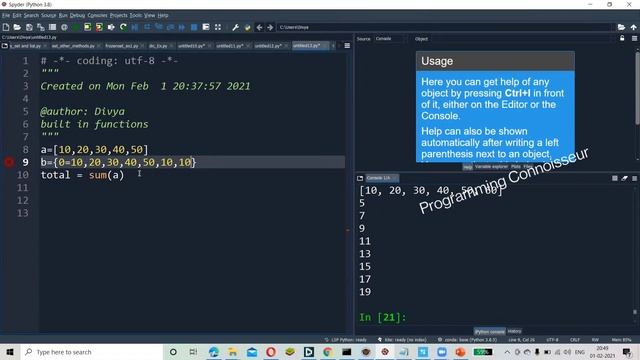Open the Help pane options menu

[x=634, y=38]
